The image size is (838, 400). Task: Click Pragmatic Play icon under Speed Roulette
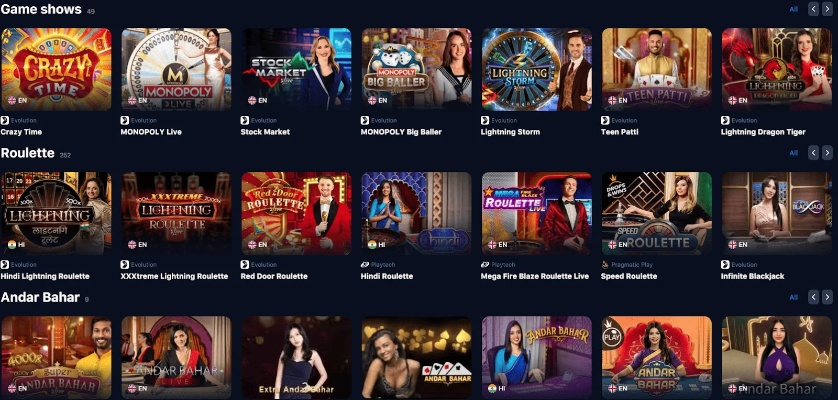click(605, 265)
